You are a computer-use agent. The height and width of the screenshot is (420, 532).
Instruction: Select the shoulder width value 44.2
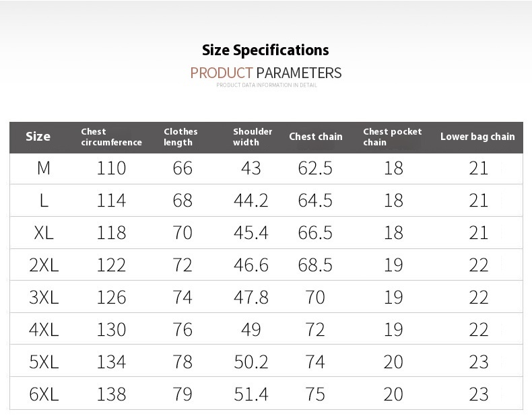(x=251, y=201)
